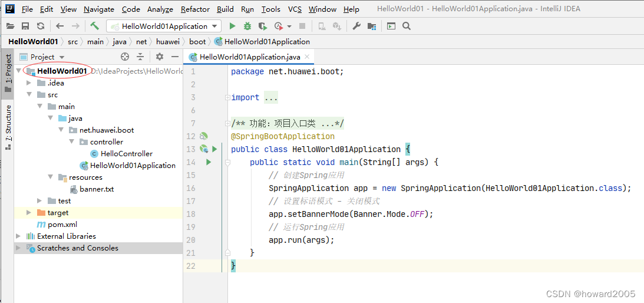
Task: Collapse the net.huawei.boot package
Action: pyautogui.click(x=61, y=130)
